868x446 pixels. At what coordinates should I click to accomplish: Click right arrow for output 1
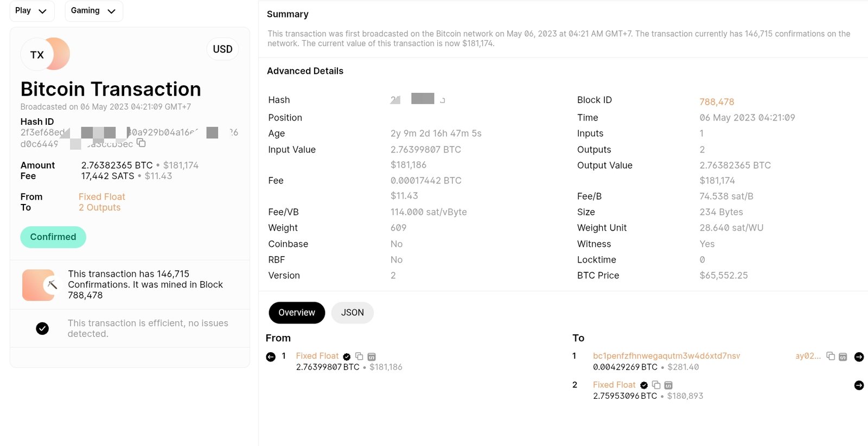click(859, 356)
